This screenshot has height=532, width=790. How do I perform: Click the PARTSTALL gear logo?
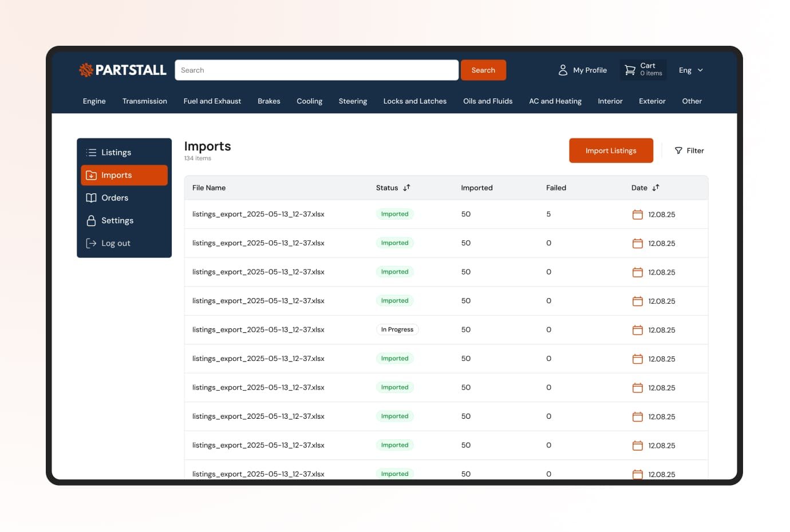click(86, 70)
